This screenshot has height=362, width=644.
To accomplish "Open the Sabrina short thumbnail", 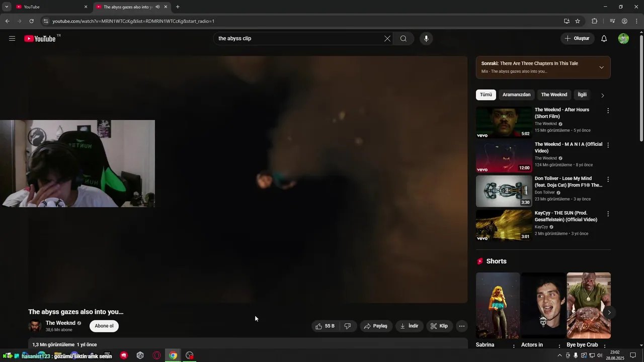I will tap(498, 306).
